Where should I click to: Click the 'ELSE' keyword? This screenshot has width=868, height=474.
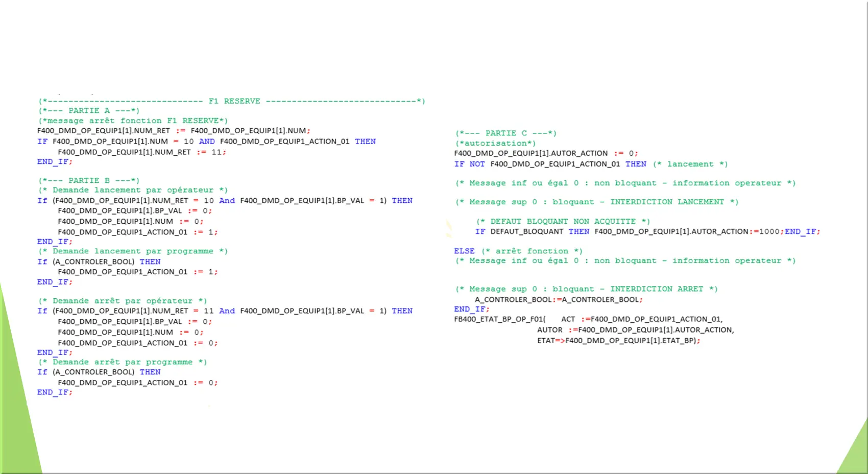[465, 251]
